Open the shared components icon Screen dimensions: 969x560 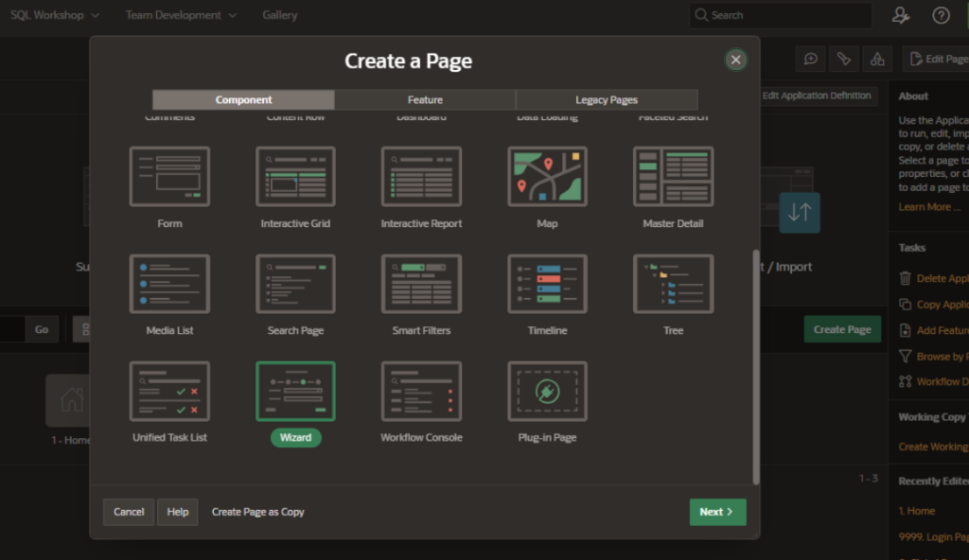coord(877,59)
